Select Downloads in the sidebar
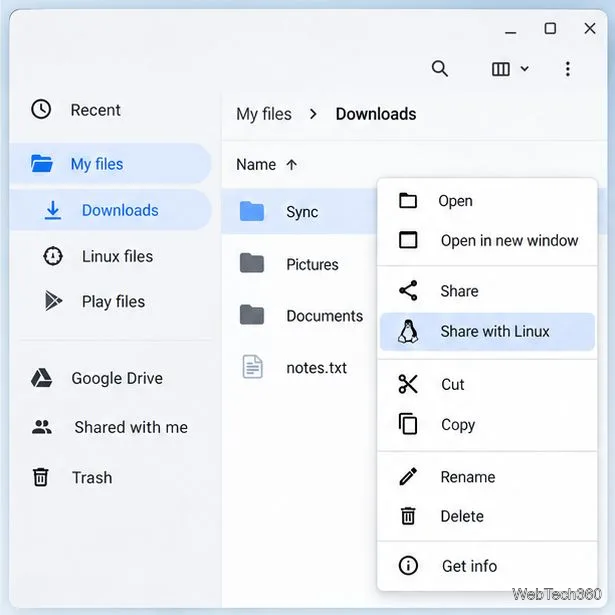The image size is (615, 615). (x=110, y=210)
